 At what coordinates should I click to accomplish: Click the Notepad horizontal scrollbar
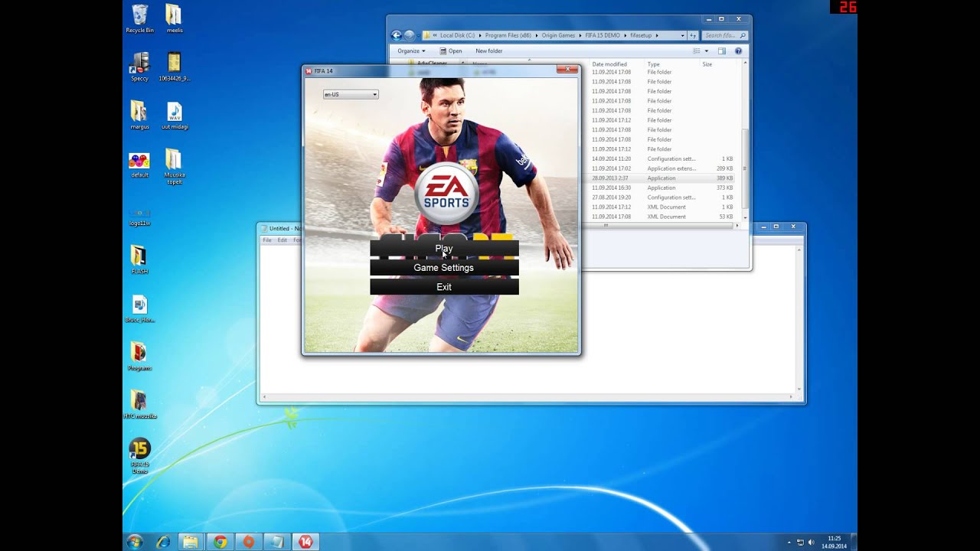528,397
